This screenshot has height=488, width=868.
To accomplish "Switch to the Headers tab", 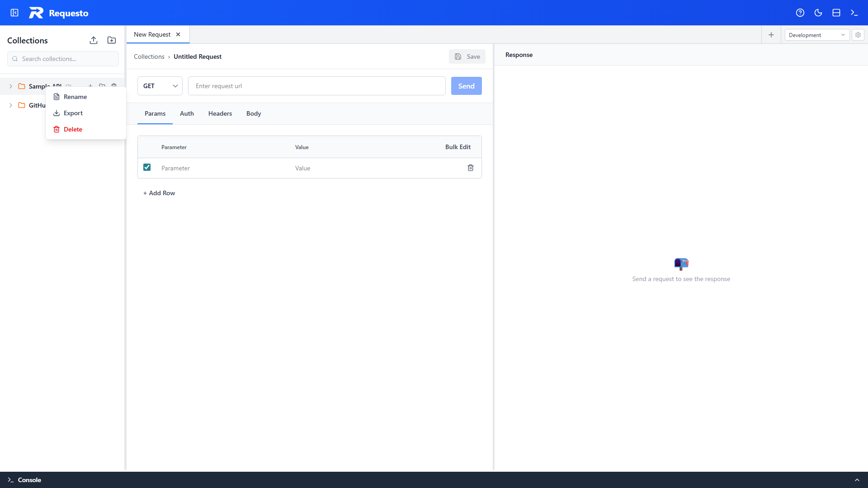I will [x=220, y=113].
